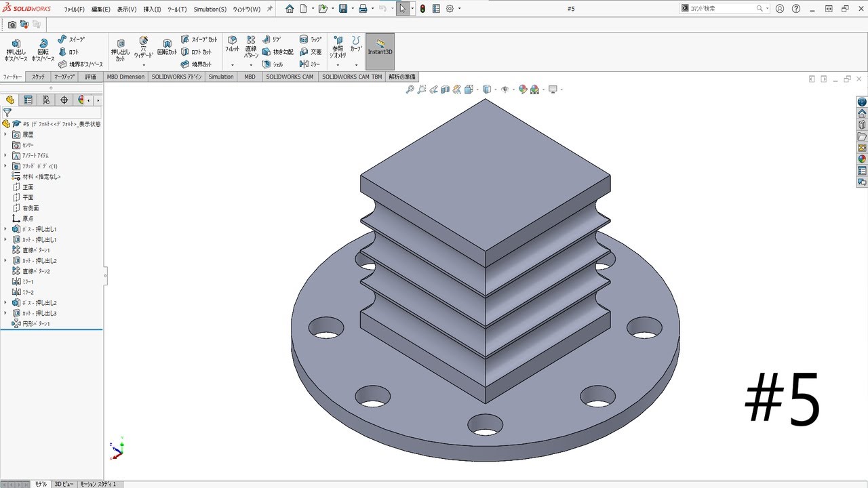Open the Curves (カーブ) tool

tap(356, 45)
